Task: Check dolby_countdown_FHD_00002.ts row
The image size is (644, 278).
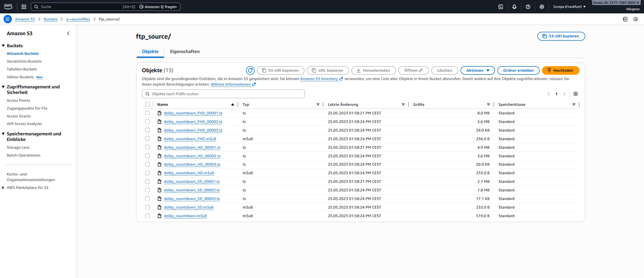Action: (147, 121)
